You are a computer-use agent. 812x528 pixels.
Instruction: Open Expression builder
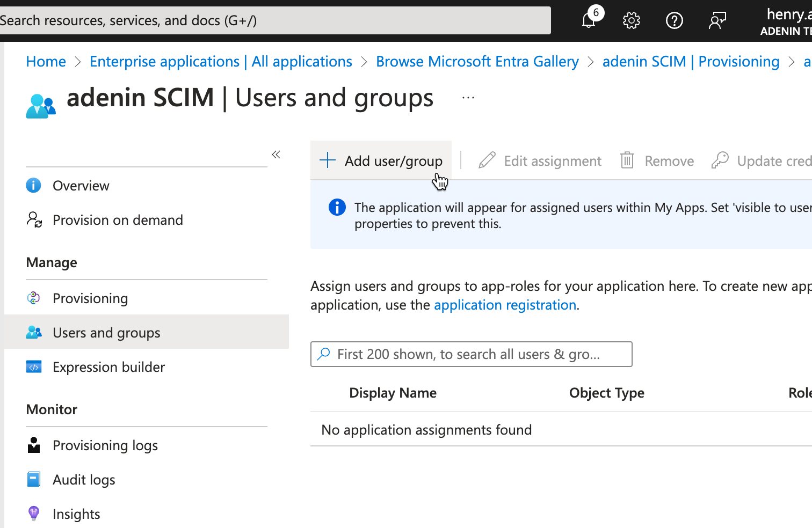108,367
